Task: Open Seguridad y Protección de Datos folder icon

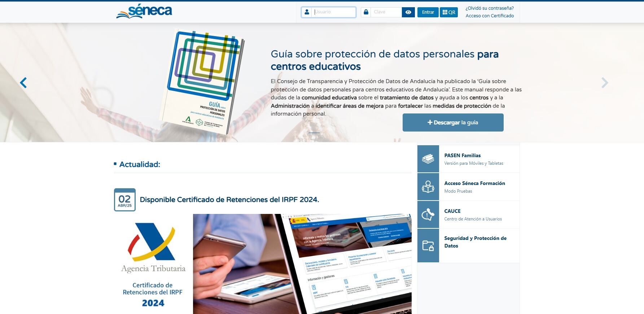Action: 428,246
